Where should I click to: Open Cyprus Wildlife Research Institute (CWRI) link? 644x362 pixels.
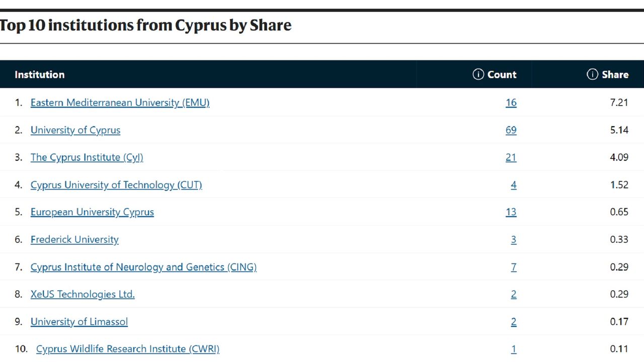[128, 349]
